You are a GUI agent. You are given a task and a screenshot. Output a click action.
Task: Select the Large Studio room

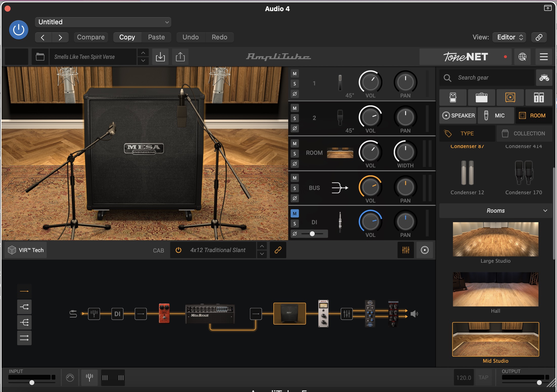[x=496, y=239]
